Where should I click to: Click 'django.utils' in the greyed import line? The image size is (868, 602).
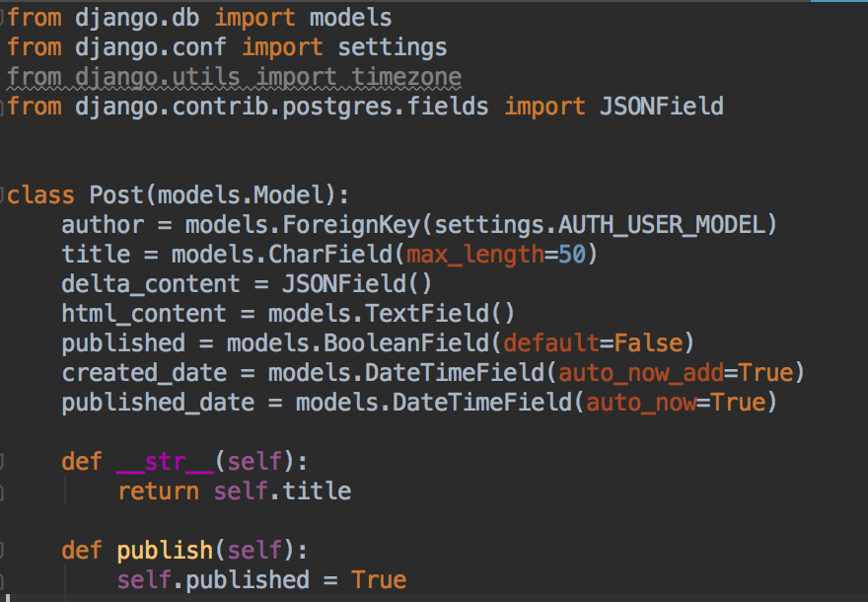(157, 77)
